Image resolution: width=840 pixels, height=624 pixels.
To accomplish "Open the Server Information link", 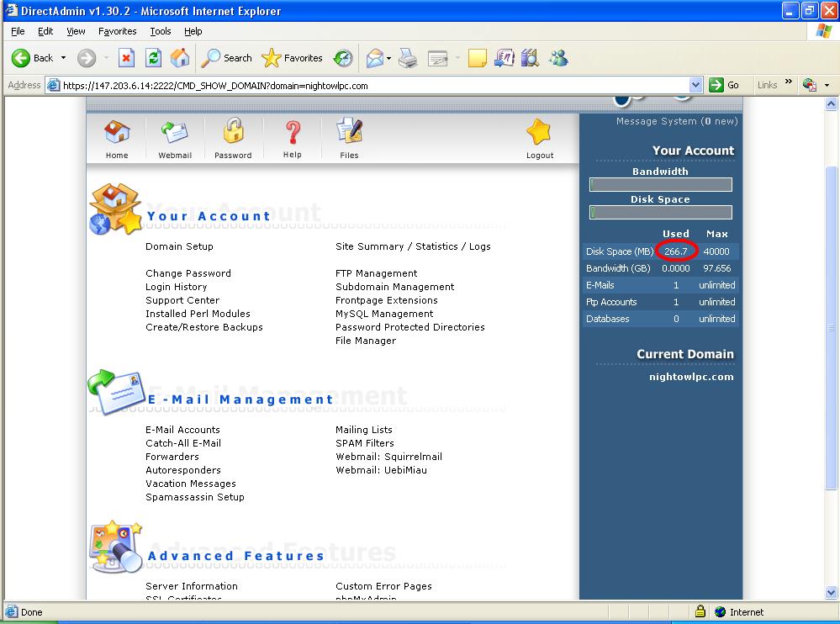I will 191,586.
